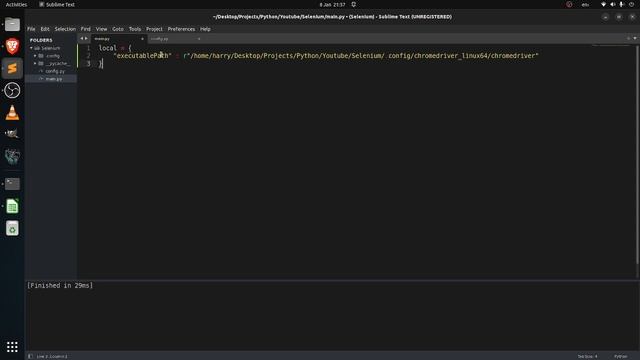Click the "[Finished in 29ms]" build output
The height and width of the screenshot is (360, 640).
60,286
